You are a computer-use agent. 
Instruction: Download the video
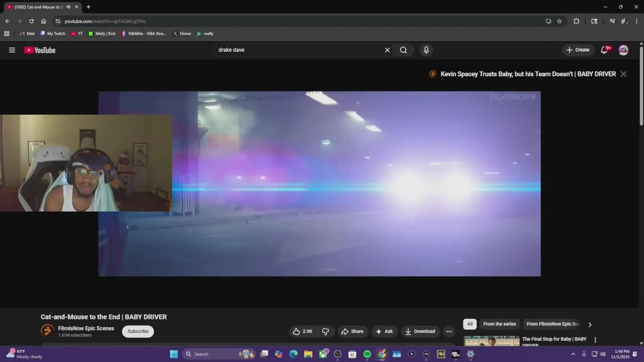coord(420,331)
